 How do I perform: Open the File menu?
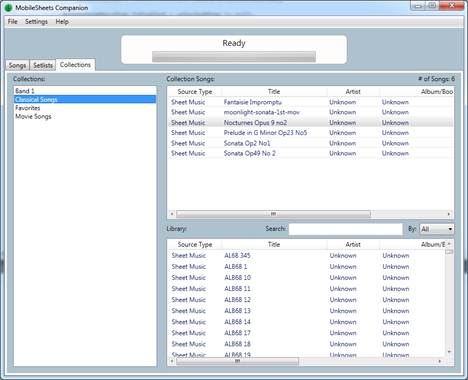pos(13,22)
